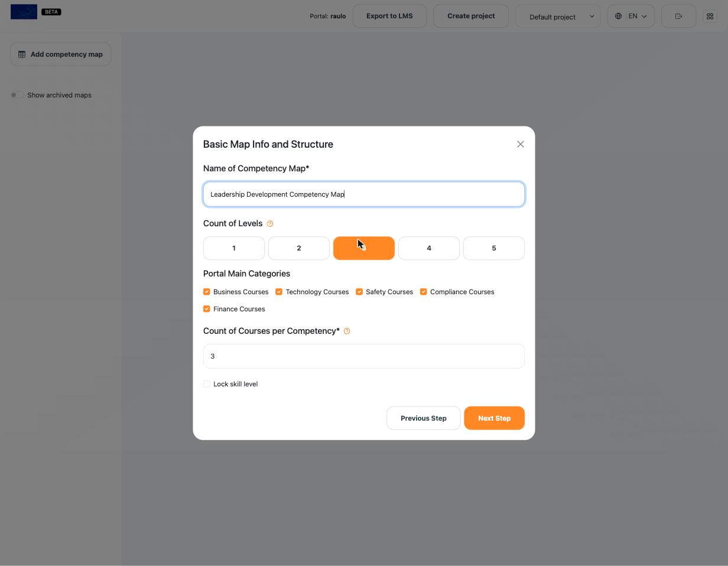Open the Default project dropdown
728x566 pixels.
(x=558, y=16)
